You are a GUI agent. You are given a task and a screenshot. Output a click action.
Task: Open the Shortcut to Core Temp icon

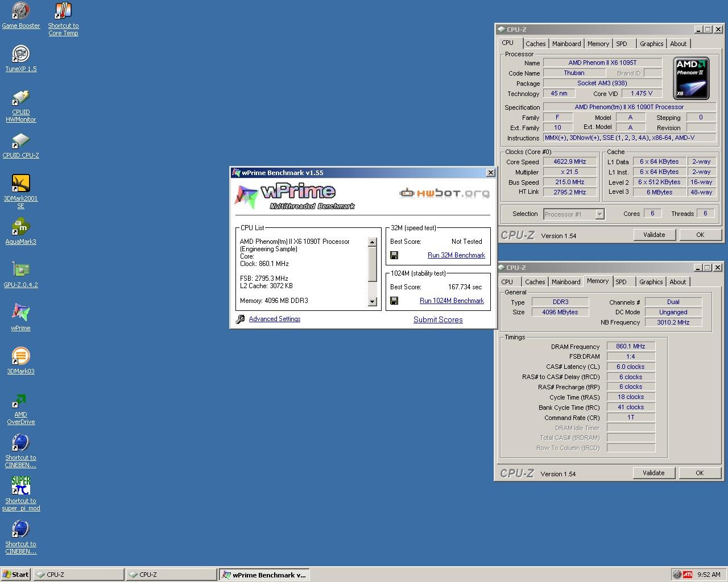pos(63,19)
